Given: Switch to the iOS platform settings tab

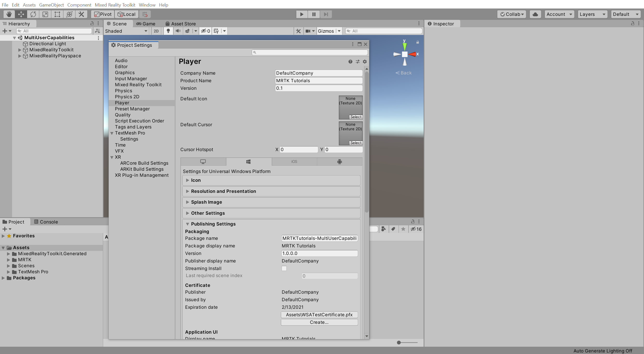Looking at the screenshot, I should point(294,162).
